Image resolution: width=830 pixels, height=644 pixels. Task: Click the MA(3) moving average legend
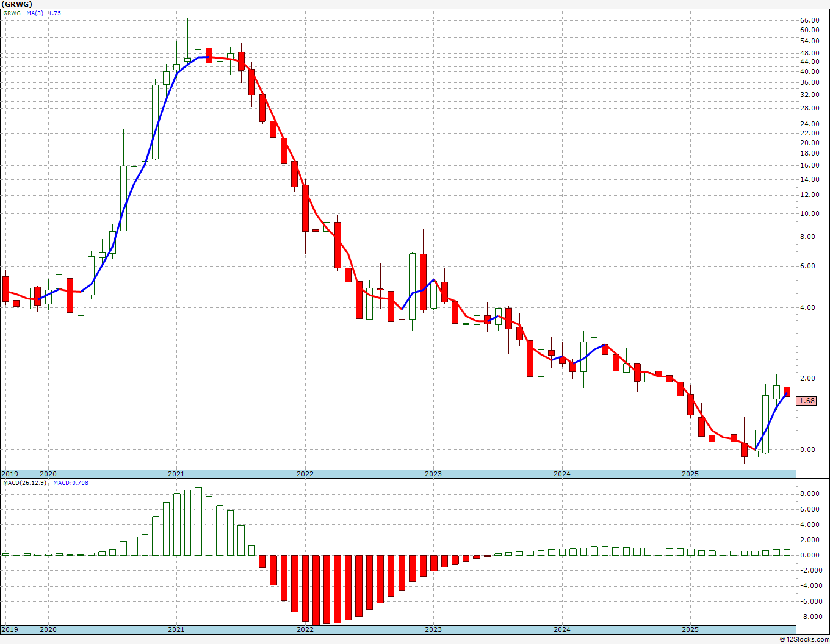point(35,13)
